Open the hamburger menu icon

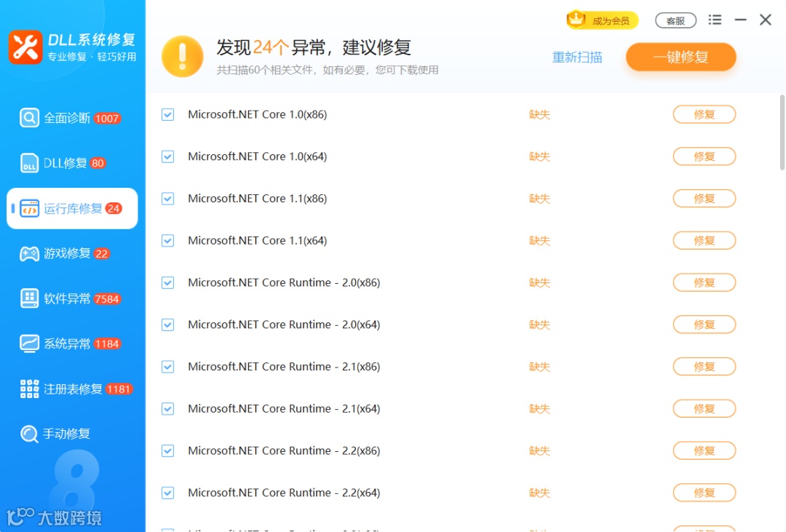[x=715, y=20]
